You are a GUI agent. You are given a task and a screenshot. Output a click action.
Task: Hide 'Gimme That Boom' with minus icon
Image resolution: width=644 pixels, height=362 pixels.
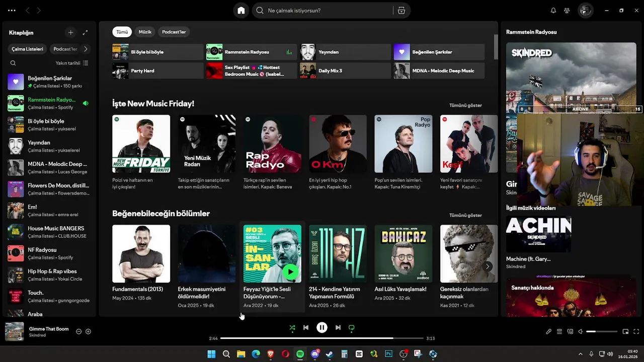[78, 331]
